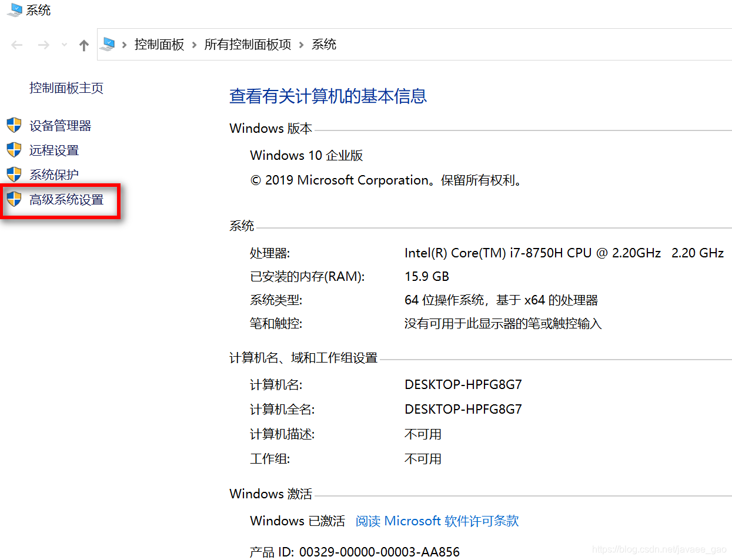Click the Windows 已激活 status text

[x=298, y=521]
